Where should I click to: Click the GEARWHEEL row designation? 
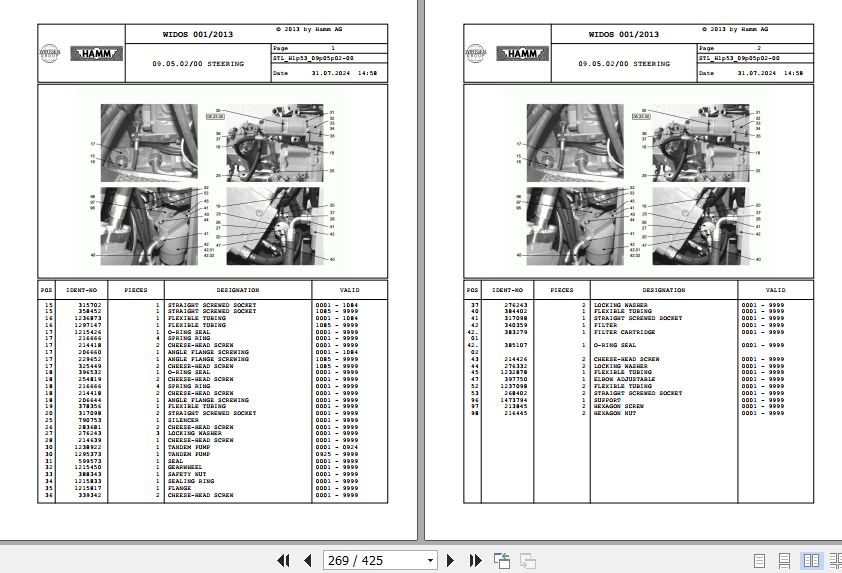coord(185,468)
